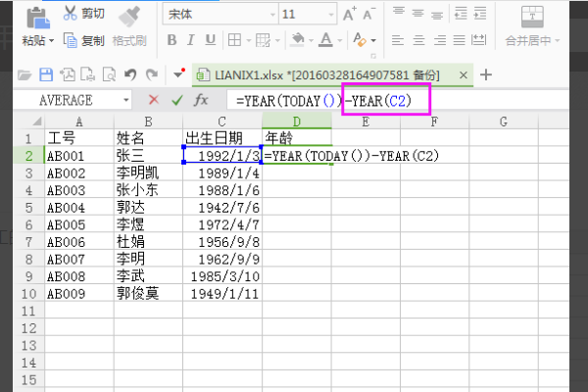Screen dimensions: 588x392
Task: Click the green checkmark to confirm formula
Action: tap(177, 100)
